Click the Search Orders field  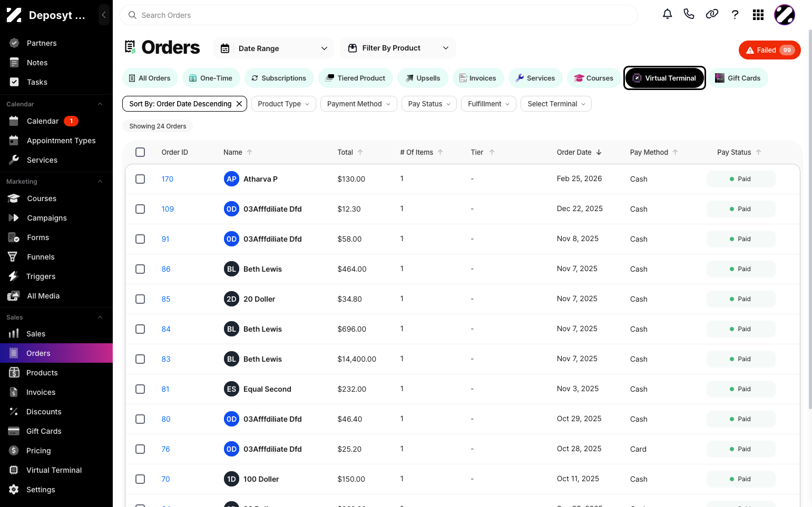pos(379,15)
